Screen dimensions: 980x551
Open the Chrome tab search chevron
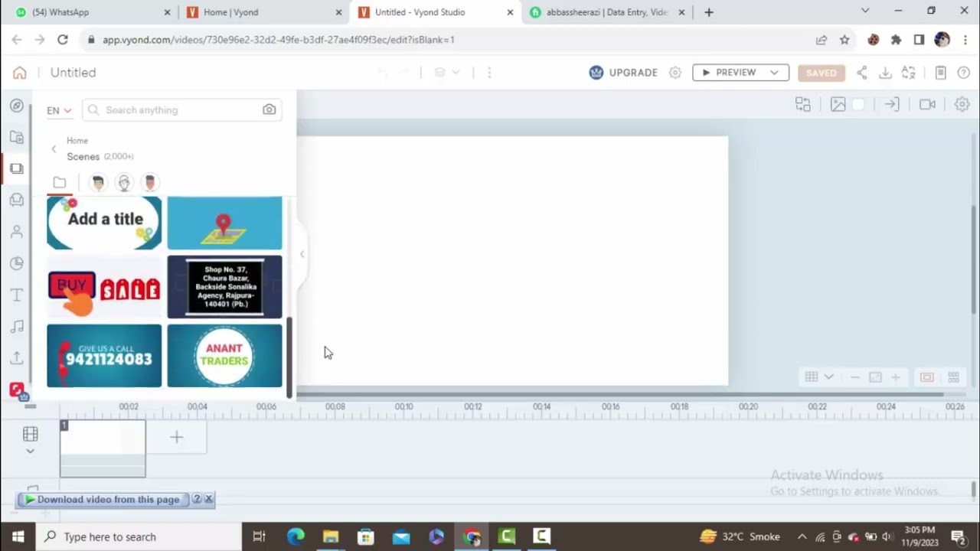[x=865, y=11]
